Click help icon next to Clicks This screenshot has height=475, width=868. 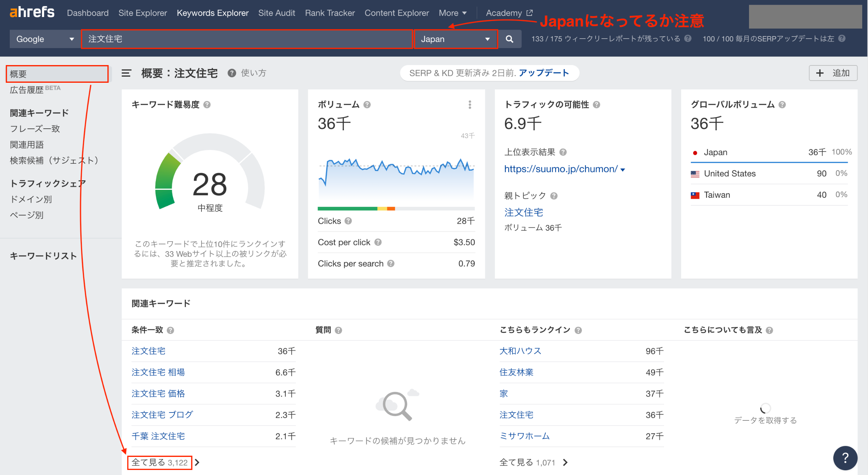click(x=348, y=221)
